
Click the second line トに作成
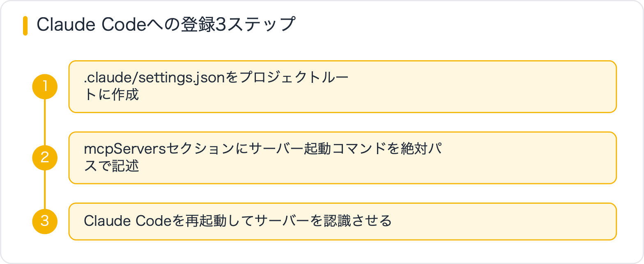pyautogui.click(x=111, y=94)
